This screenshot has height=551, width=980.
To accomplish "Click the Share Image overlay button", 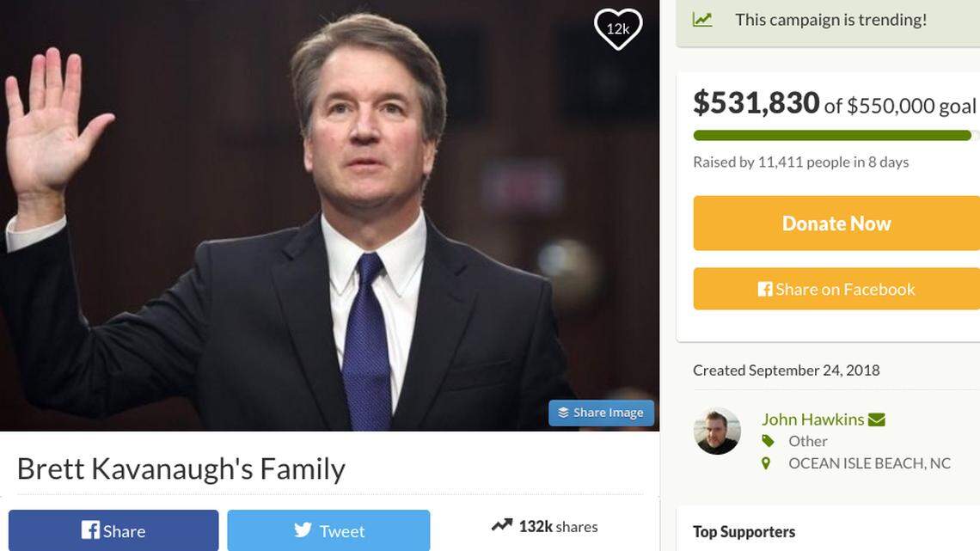I will (x=601, y=412).
